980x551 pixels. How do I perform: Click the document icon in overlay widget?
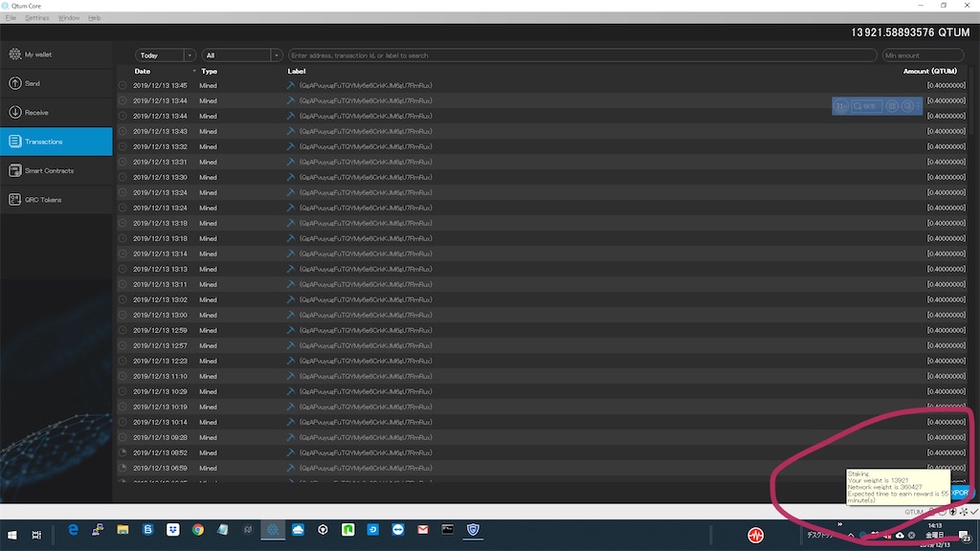pos(907,106)
